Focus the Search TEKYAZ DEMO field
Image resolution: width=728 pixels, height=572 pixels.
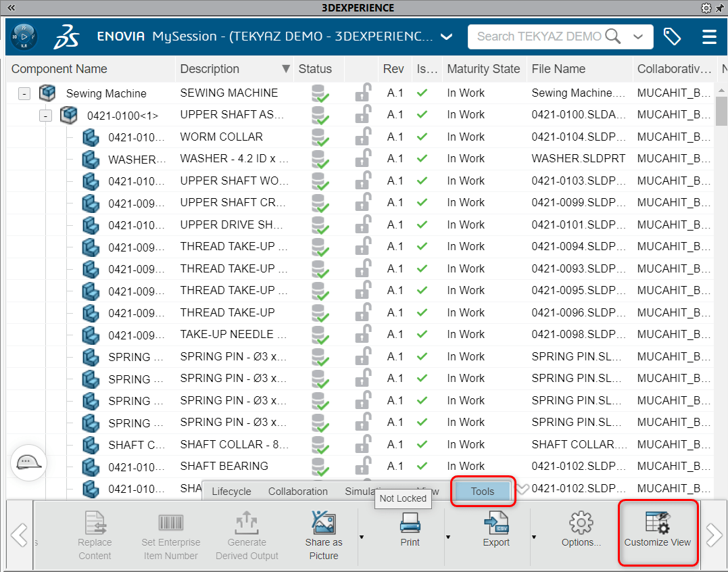(x=539, y=37)
